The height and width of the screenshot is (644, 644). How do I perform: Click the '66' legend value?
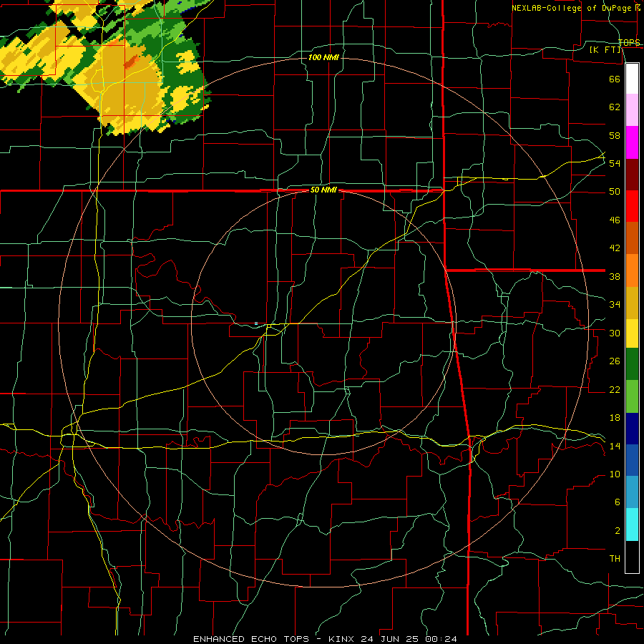point(615,79)
